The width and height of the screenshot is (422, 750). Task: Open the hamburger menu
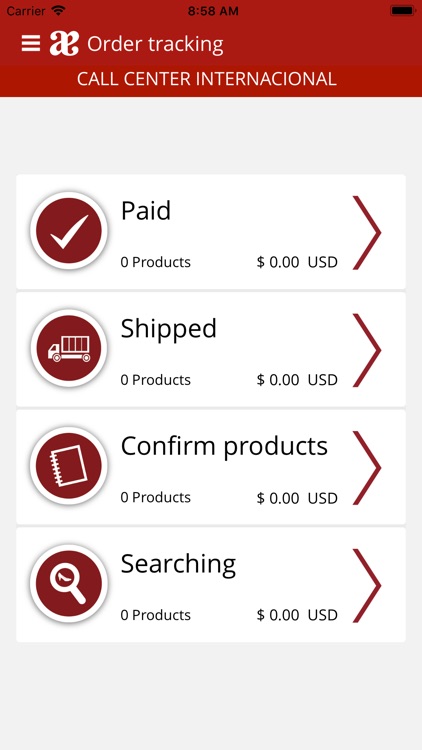tap(31, 44)
